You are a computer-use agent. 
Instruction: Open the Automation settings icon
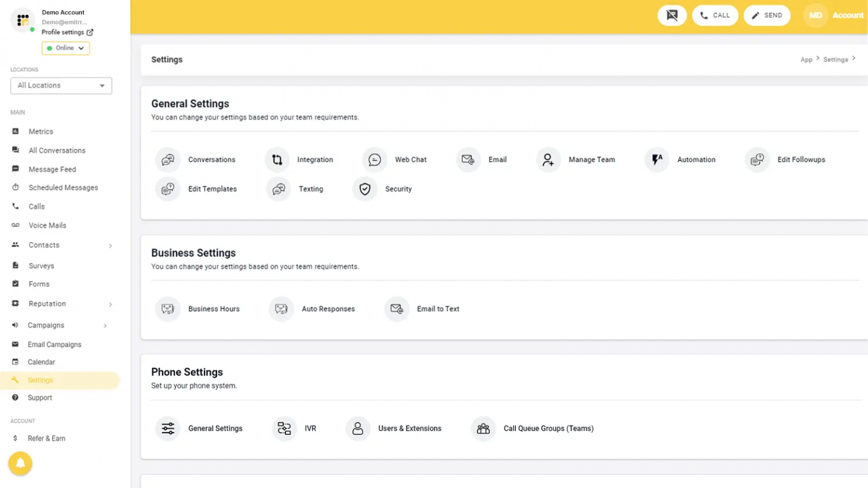tap(656, 160)
